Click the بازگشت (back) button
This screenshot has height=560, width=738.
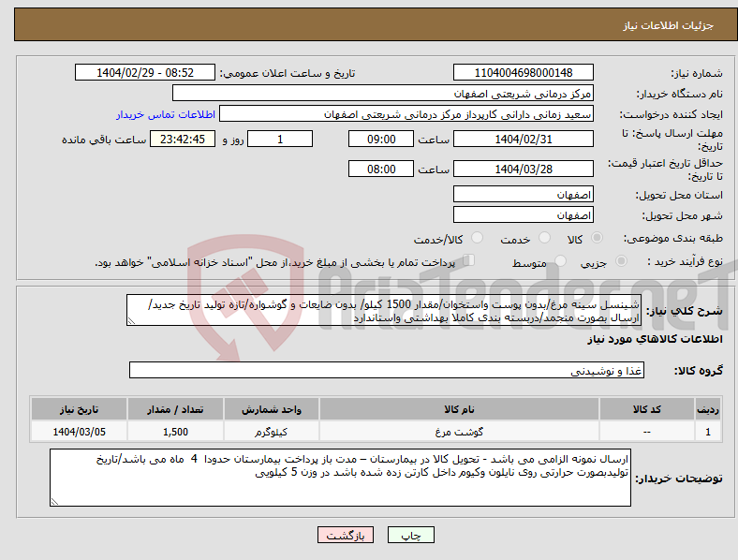pos(346,535)
